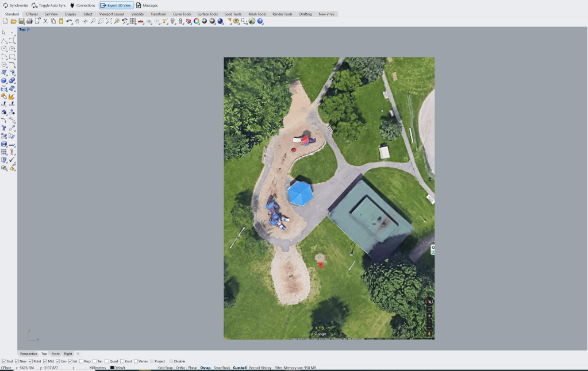Click the Export 3D View button
The height and width of the screenshot is (371, 588).
tap(116, 5)
